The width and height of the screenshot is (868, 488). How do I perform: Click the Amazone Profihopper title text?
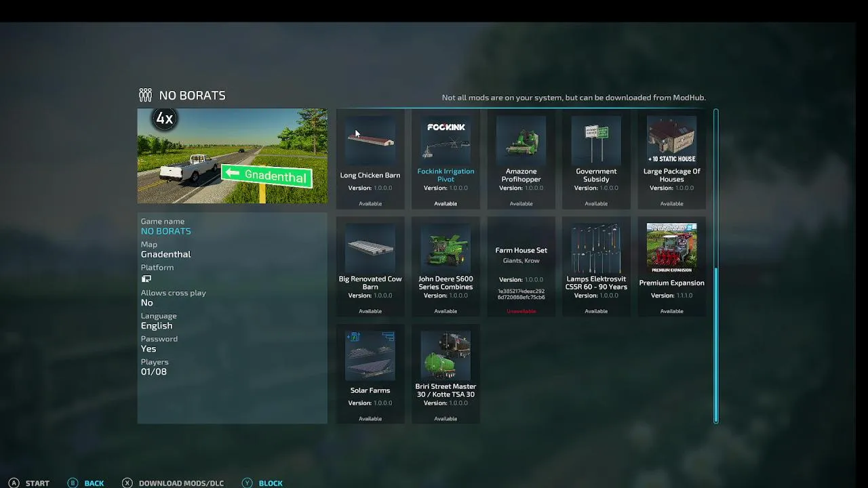(521, 176)
